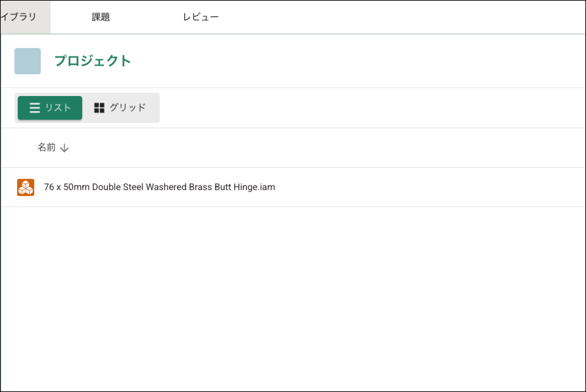Switch to the レビュー tab
Viewport: 586px width, 392px height.
(x=201, y=17)
